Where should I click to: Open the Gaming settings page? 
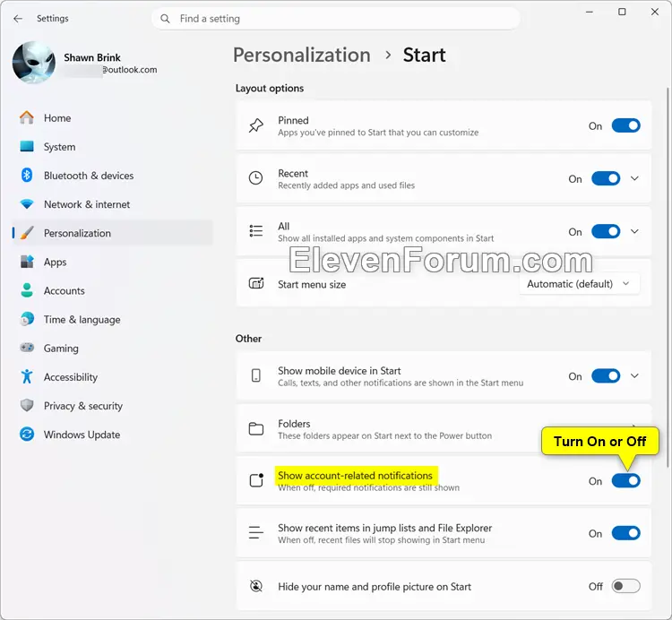coord(113,348)
